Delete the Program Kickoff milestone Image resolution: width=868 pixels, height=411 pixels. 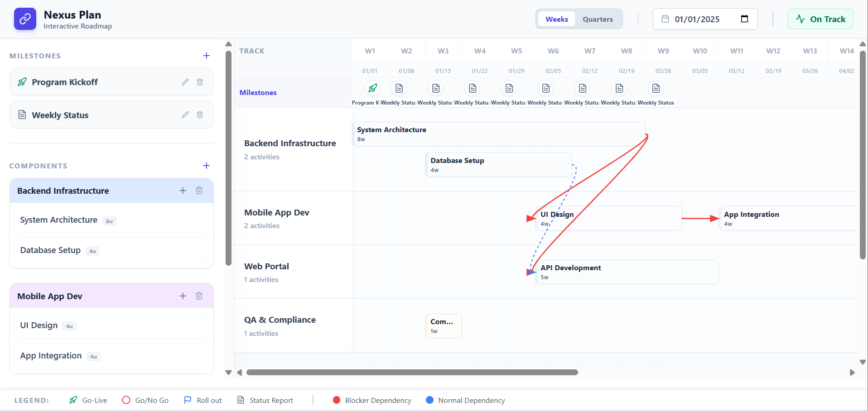(x=200, y=82)
